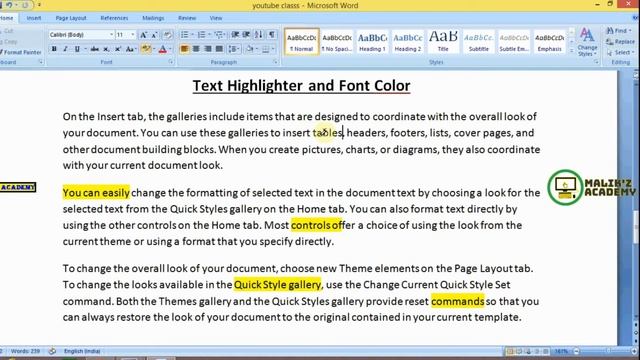Open the Review tab
This screenshot has height=360, width=640.
(187, 18)
